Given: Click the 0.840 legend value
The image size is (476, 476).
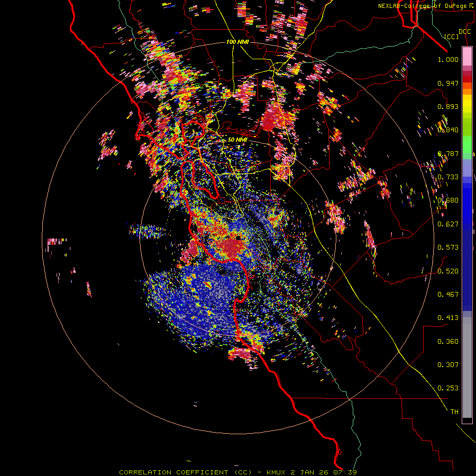Looking at the screenshot, I should 448,130.
